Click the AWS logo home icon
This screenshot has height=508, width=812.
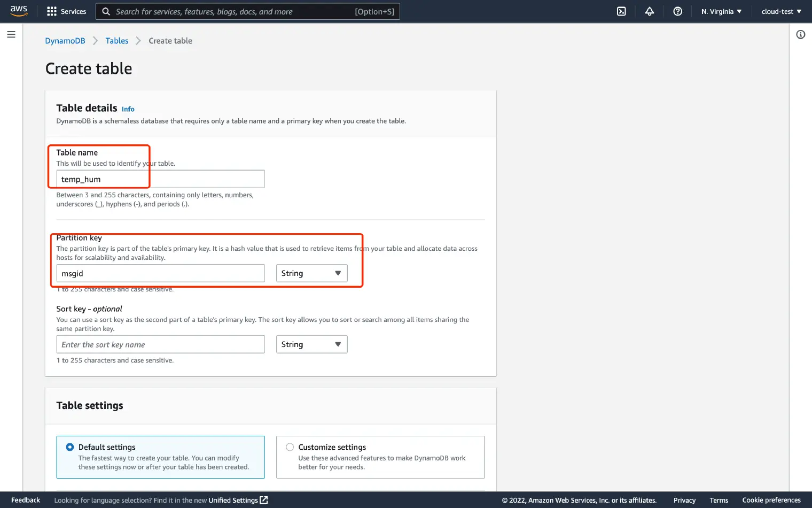(x=19, y=11)
